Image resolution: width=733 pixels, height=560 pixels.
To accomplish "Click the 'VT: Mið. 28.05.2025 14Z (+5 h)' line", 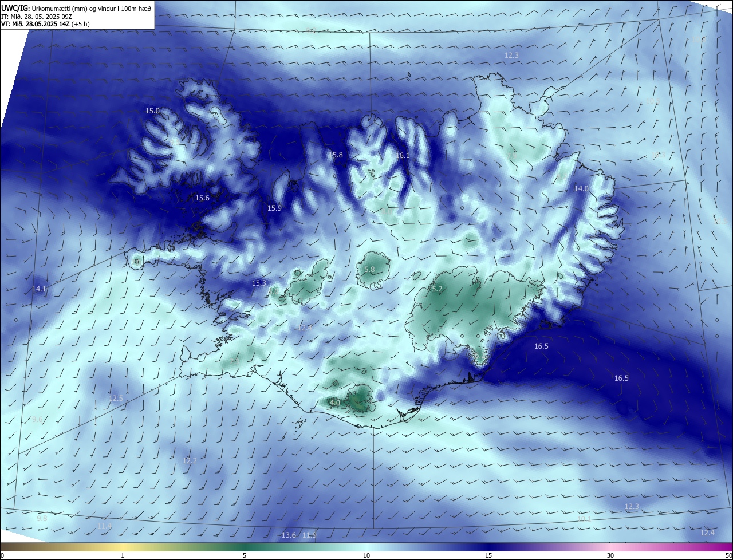I will coord(46,24).
